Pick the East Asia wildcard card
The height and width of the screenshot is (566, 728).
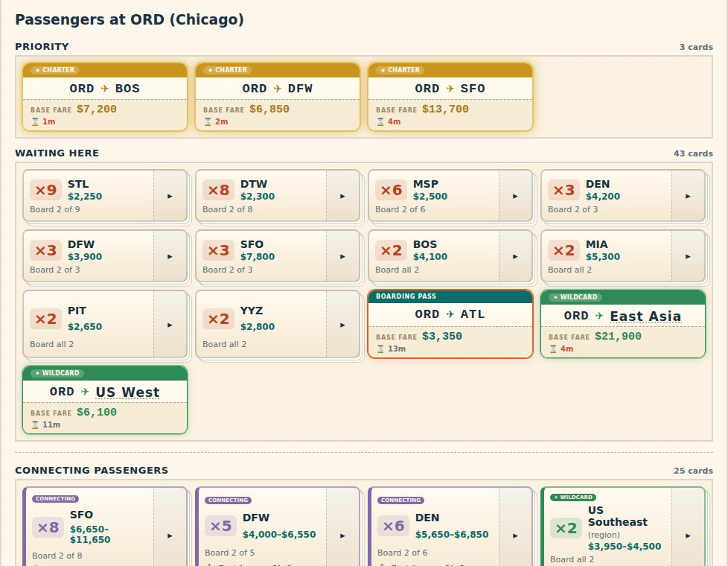pyautogui.click(x=623, y=324)
